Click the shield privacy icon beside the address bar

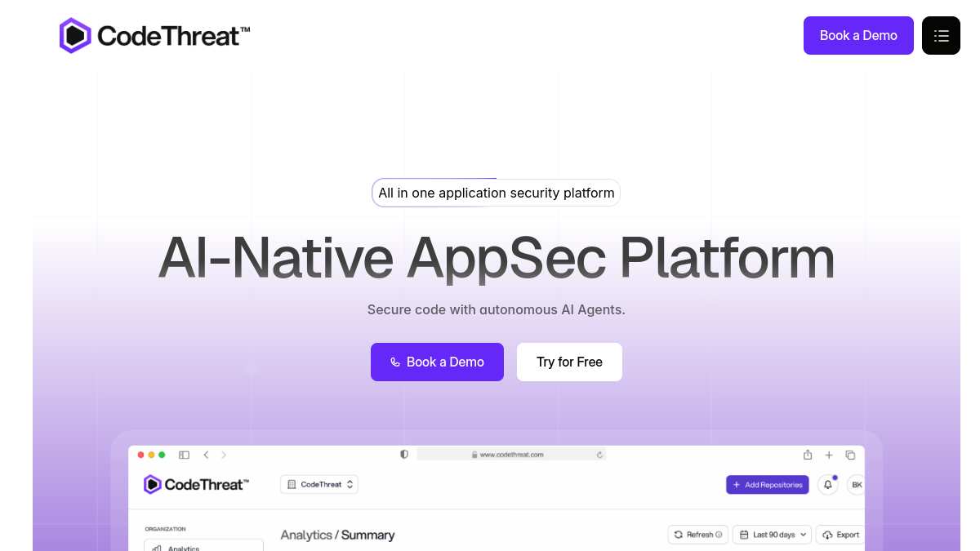(x=404, y=455)
